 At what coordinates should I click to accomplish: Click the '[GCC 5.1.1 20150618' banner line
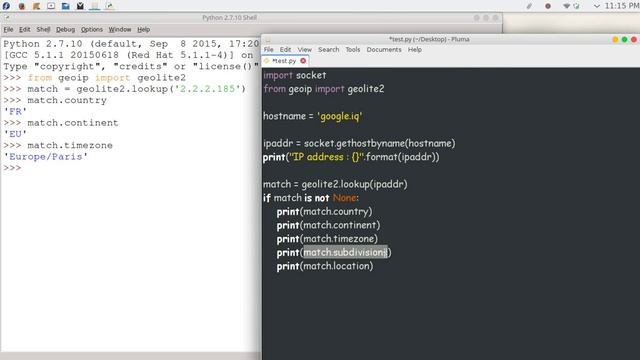[x=128, y=55]
